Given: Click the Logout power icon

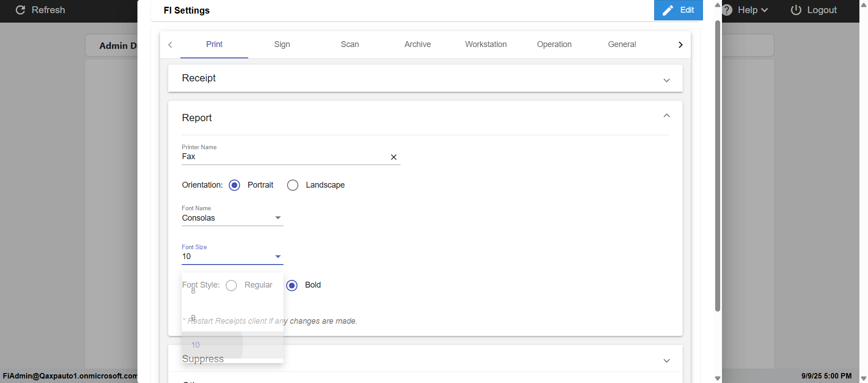Looking at the screenshot, I should tap(796, 10).
